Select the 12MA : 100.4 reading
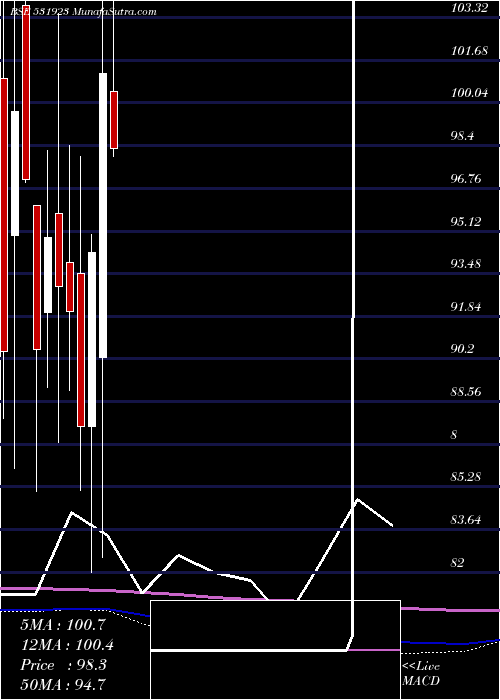The height and width of the screenshot is (700, 500). tap(67, 645)
